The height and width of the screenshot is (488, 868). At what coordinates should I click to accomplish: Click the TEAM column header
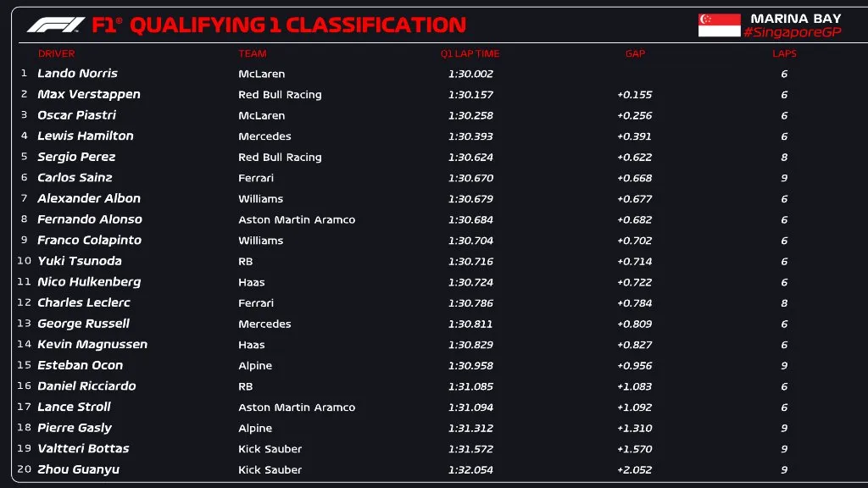(x=252, y=53)
